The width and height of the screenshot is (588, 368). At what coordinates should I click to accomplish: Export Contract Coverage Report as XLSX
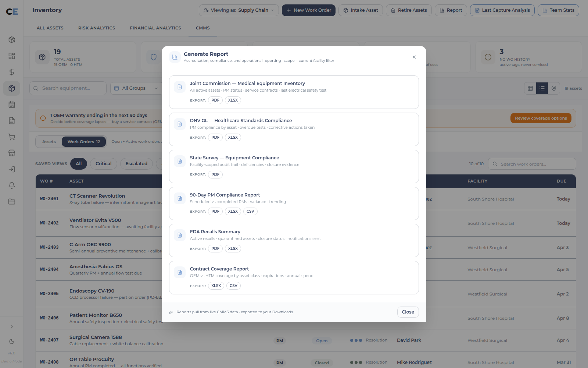[216, 286]
